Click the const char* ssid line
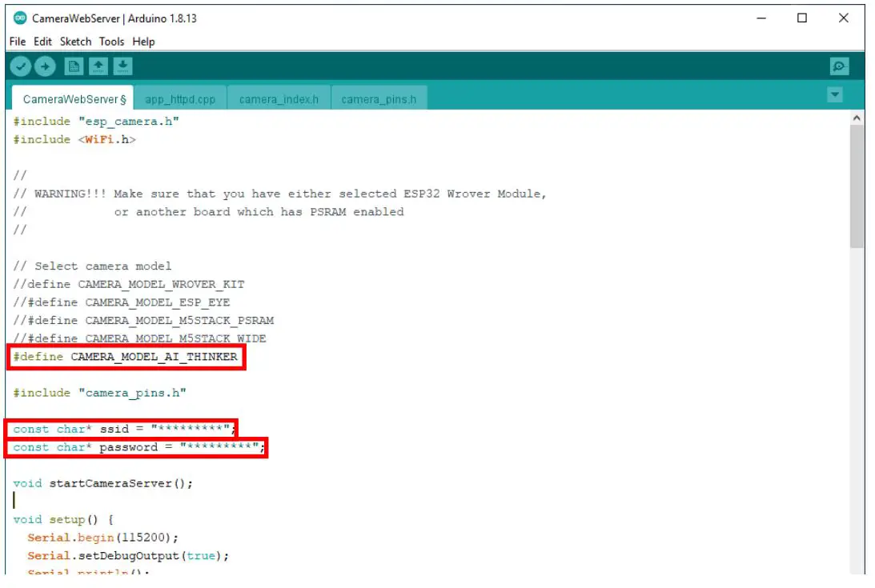 [x=124, y=429]
